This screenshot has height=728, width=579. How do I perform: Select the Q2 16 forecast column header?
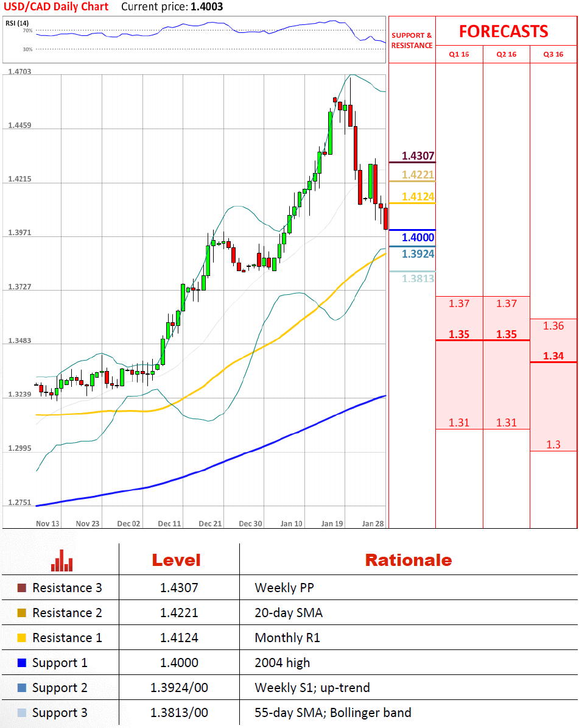[506, 54]
